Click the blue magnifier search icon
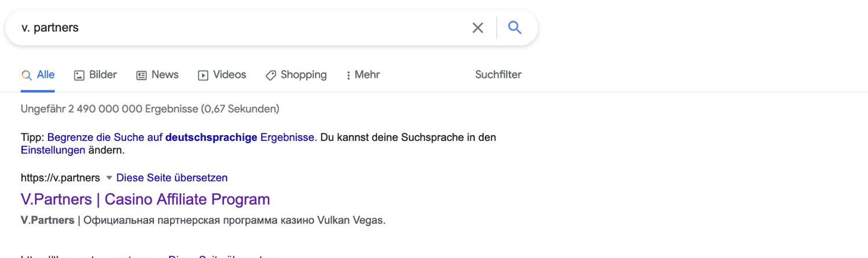Image resolution: width=868 pixels, height=258 pixels. pyautogui.click(x=514, y=27)
